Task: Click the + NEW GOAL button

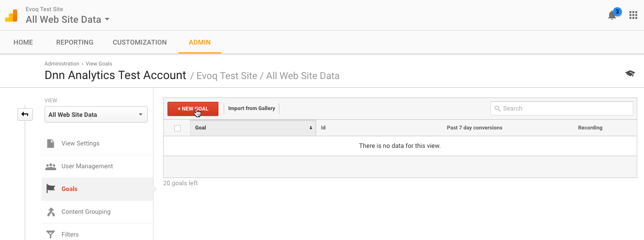Action: 193,109
